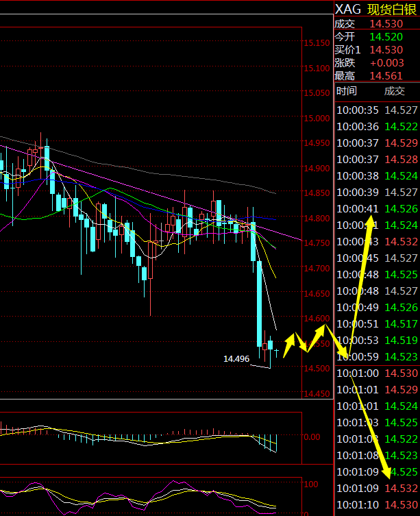Click the XAG 现货白银 instrument title
Screen dimensions: 420x516
[x=376, y=10]
